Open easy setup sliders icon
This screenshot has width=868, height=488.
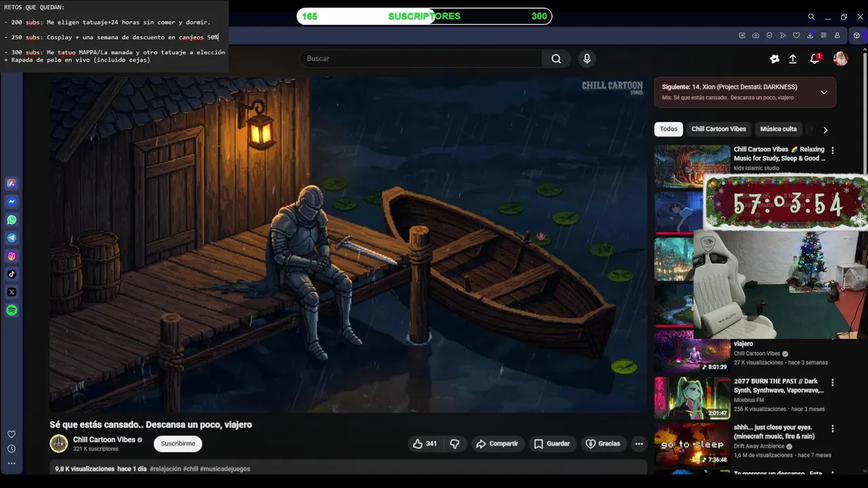click(823, 35)
